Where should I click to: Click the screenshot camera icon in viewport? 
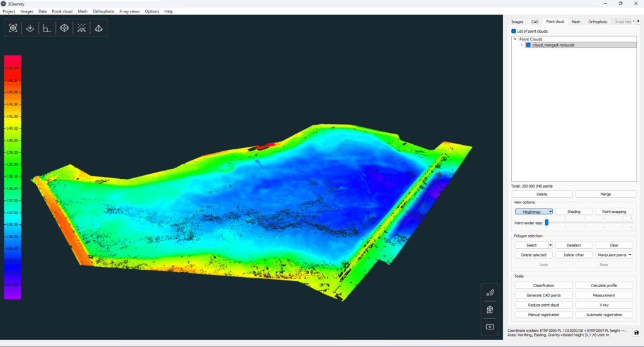pyautogui.click(x=490, y=327)
